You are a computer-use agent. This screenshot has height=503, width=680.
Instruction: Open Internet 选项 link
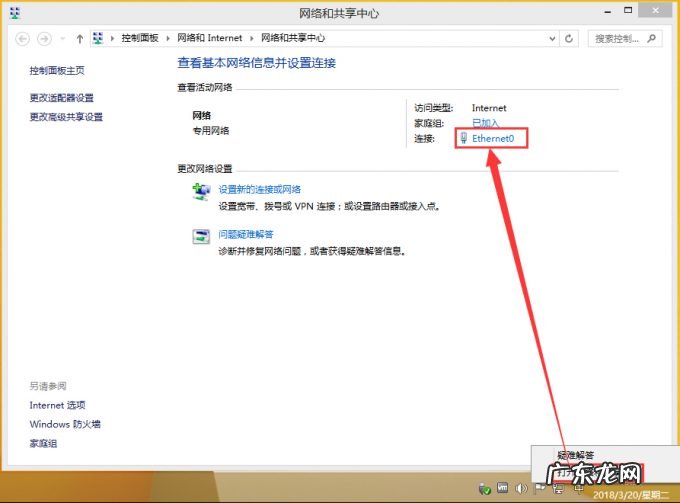57,405
